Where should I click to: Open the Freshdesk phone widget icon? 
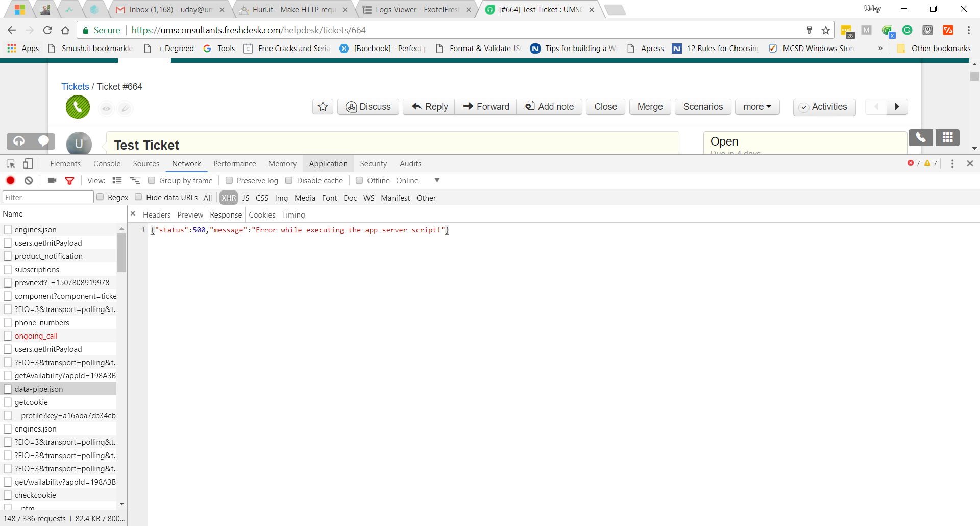pyautogui.click(x=921, y=137)
